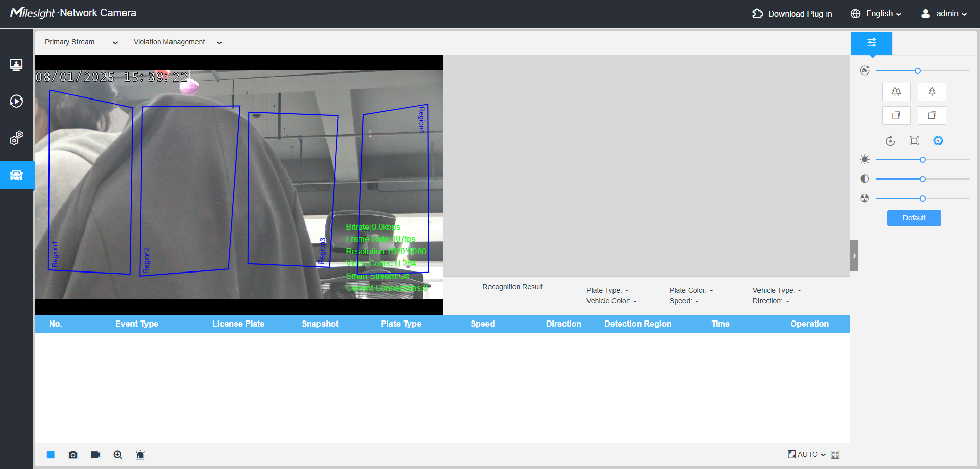The width and height of the screenshot is (980, 469).
Task: Stop the live stream with the blue square
Action: coord(51,455)
